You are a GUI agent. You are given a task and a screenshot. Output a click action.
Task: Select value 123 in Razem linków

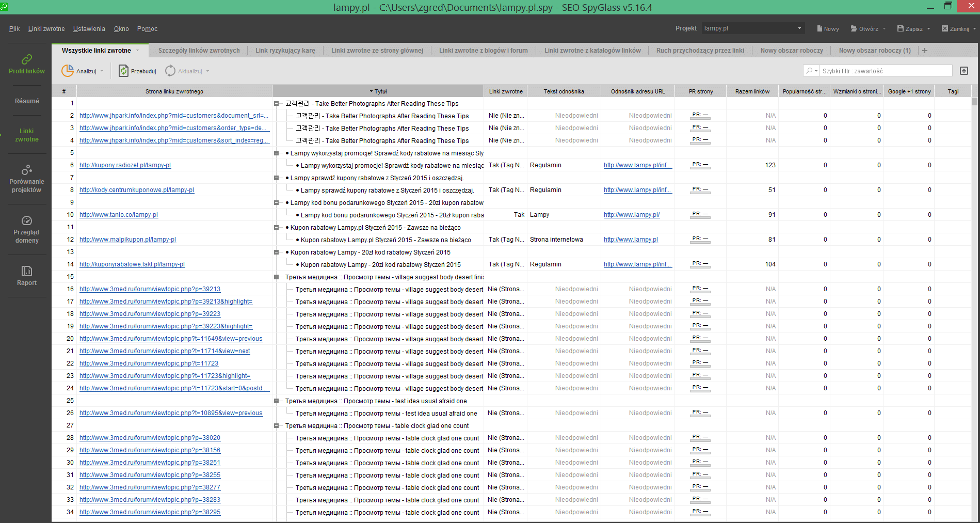pyautogui.click(x=770, y=165)
